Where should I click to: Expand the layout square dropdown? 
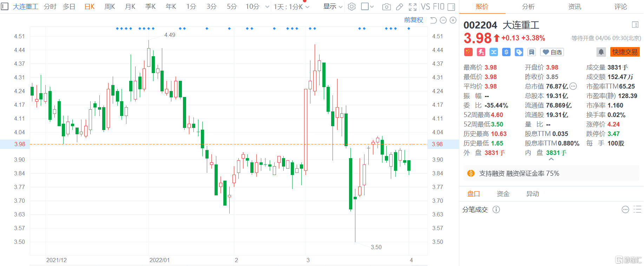[x=368, y=7]
